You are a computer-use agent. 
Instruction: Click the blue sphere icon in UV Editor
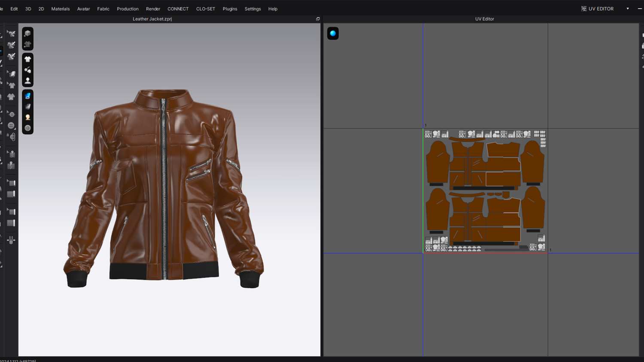tap(333, 33)
